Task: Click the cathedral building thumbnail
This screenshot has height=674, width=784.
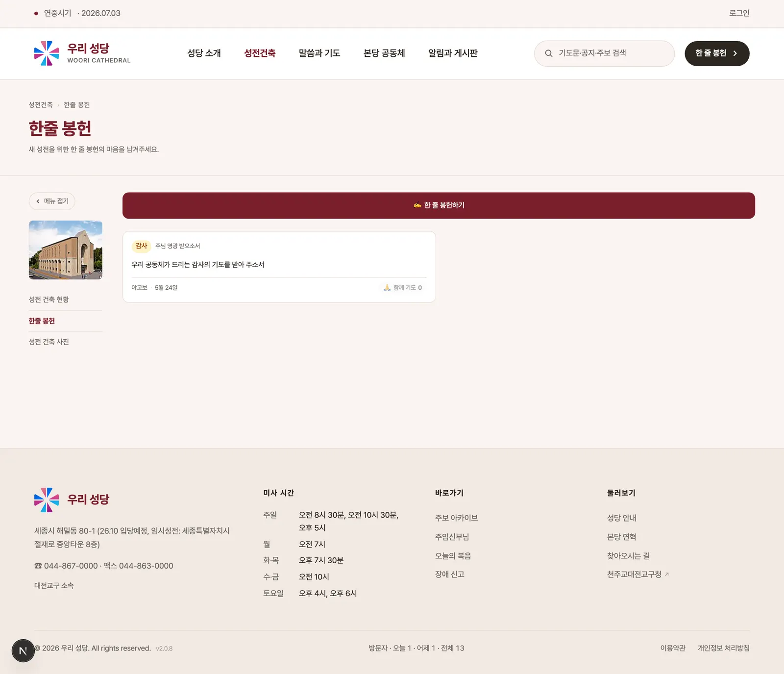Action: coord(66,250)
